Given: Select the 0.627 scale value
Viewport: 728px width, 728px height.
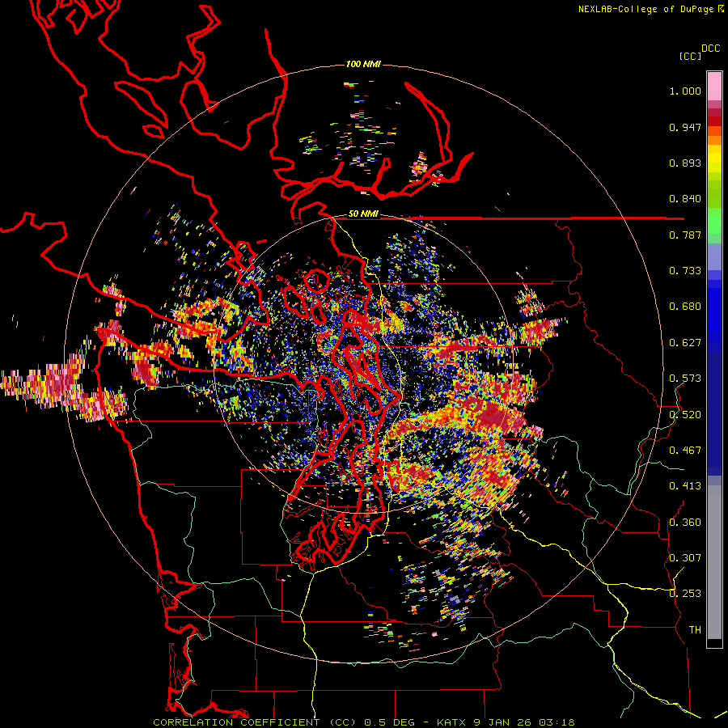Looking at the screenshot, I should point(685,343).
